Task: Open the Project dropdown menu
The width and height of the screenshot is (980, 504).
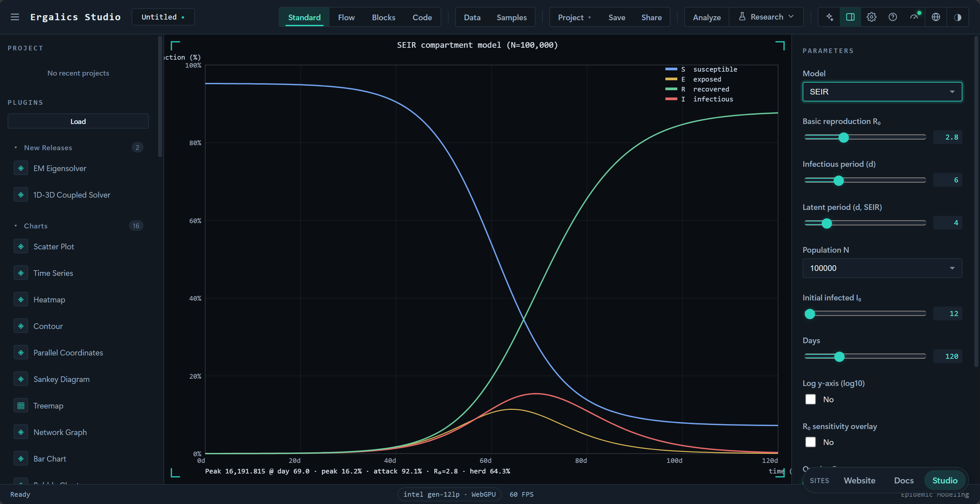Action: pos(574,17)
